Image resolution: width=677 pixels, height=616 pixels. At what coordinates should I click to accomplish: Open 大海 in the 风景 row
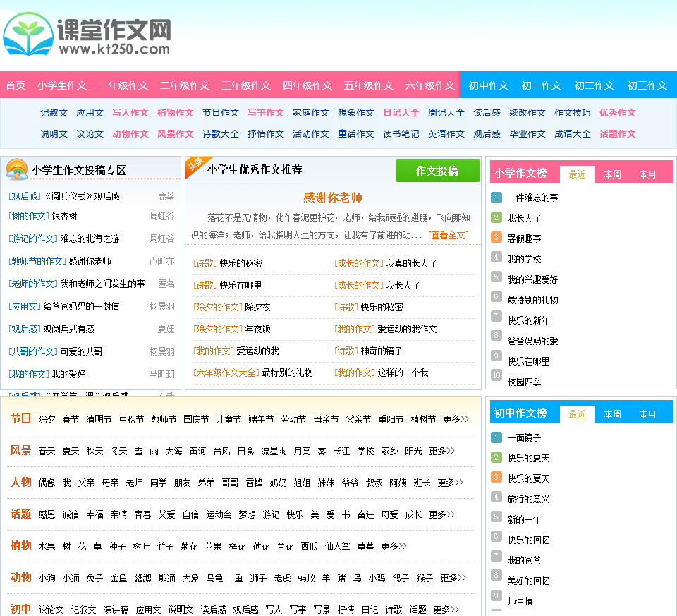coord(173,451)
